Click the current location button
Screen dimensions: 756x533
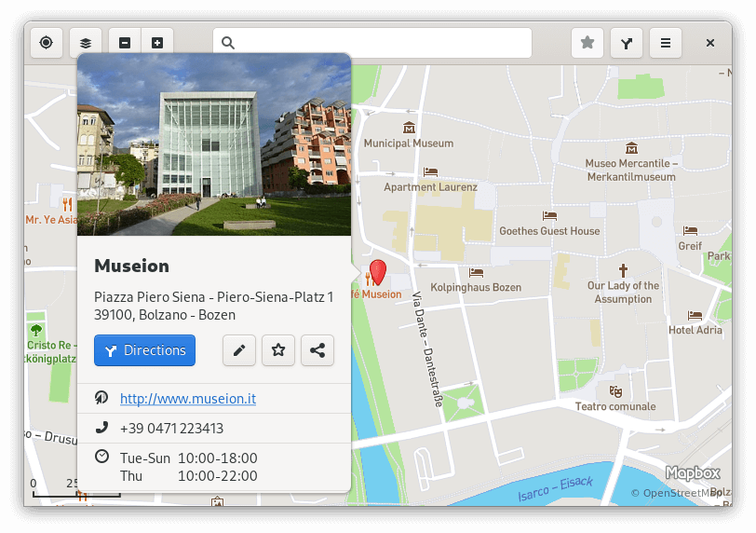[x=47, y=43]
